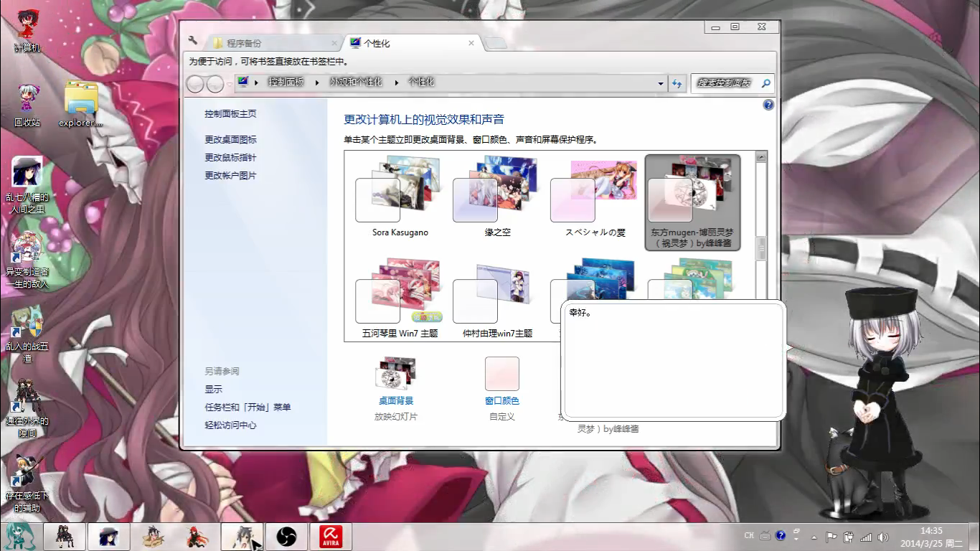Click the magnifier search icon
This screenshot has height=551, width=980.
coord(766,83)
